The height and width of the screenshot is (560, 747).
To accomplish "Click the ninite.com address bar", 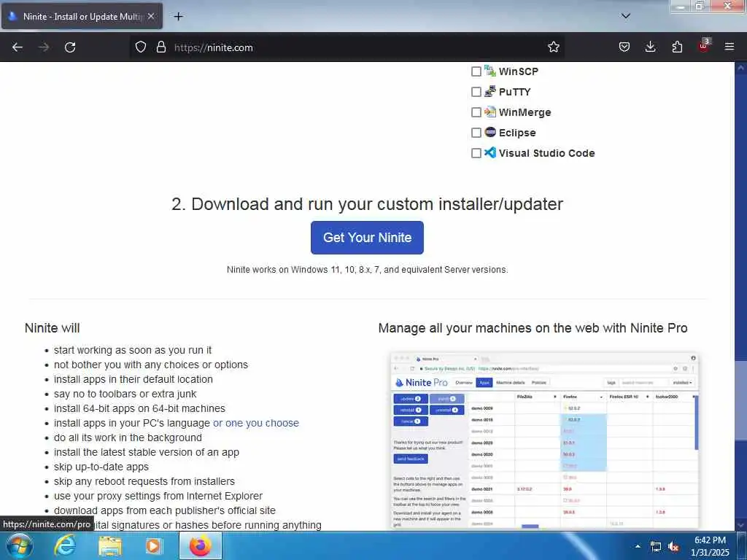I will pyautogui.click(x=348, y=47).
